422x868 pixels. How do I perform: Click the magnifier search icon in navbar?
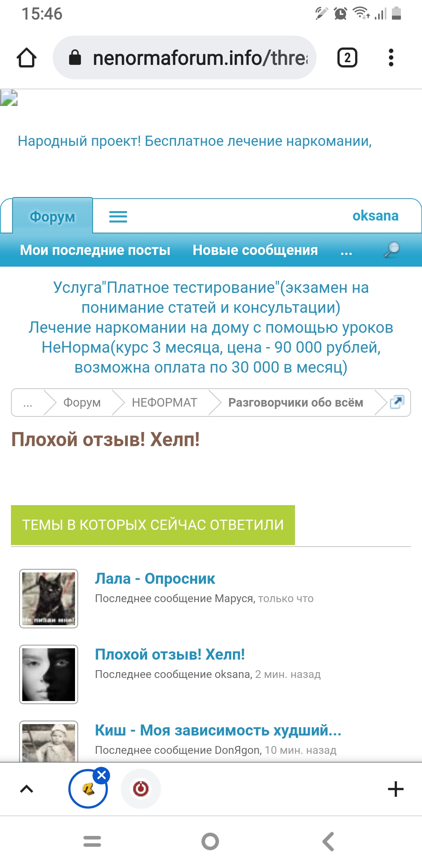[x=392, y=249]
